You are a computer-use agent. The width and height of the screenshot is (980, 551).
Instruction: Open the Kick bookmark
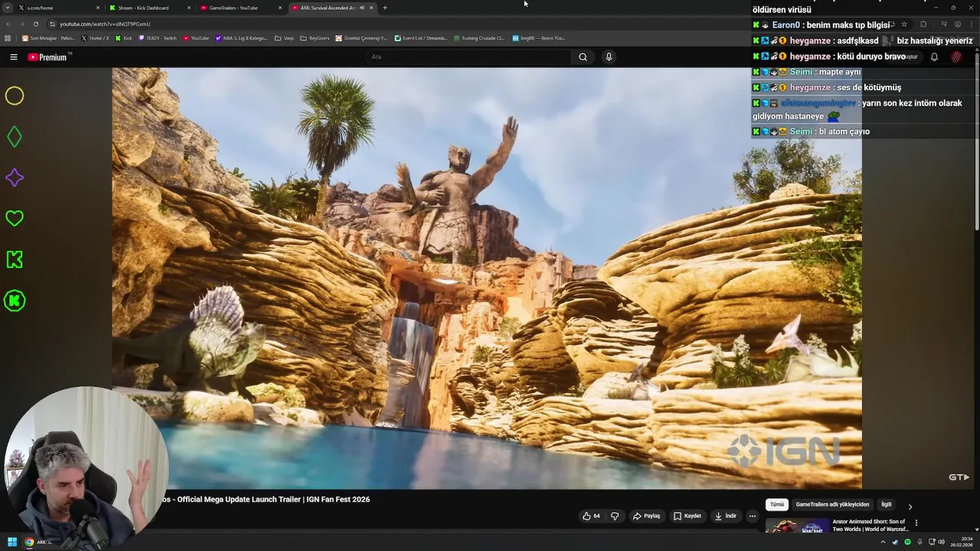point(123,37)
